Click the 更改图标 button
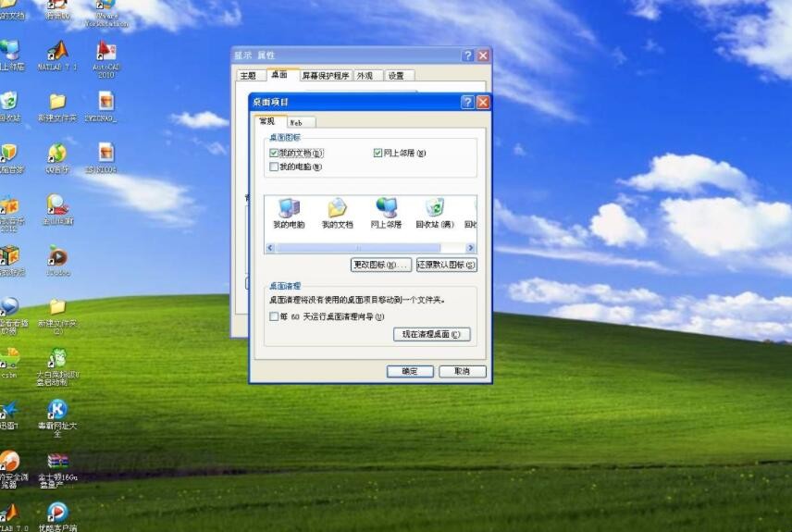 [x=380, y=265]
